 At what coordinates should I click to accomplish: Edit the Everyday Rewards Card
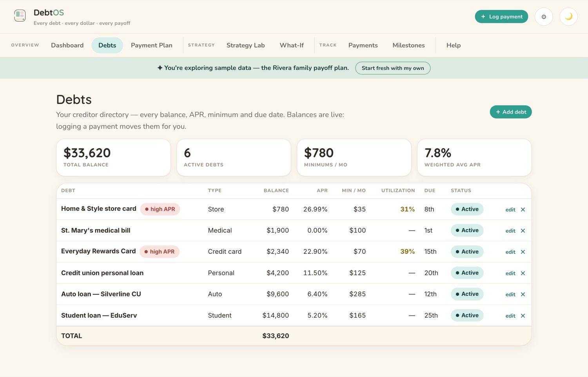pos(510,252)
